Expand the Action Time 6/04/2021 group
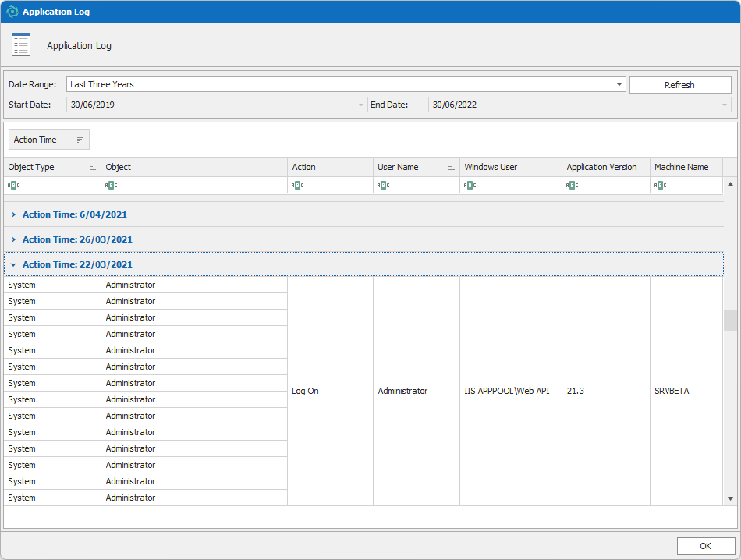Viewport: 741px width, 560px height. point(14,214)
